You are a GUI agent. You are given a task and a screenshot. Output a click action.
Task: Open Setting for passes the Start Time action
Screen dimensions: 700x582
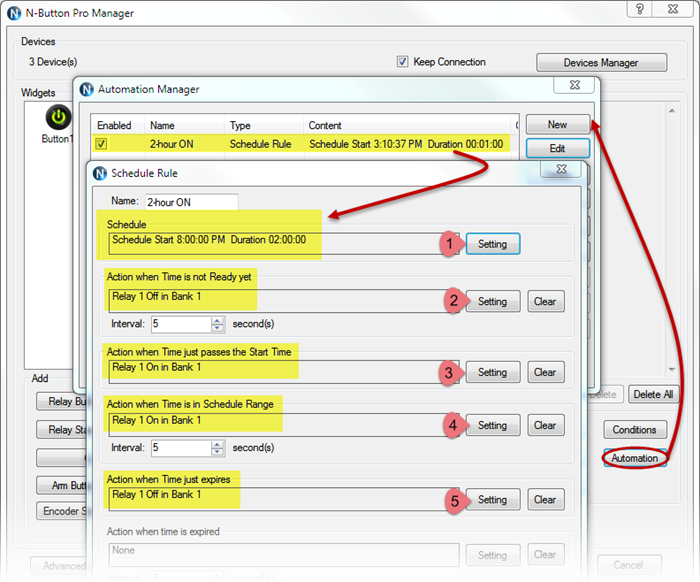pos(493,372)
